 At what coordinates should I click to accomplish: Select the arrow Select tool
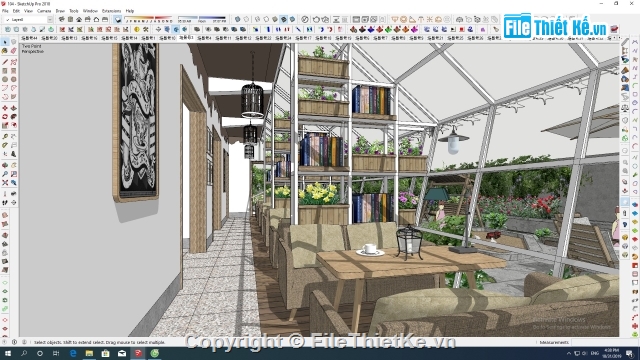(x=5, y=42)
